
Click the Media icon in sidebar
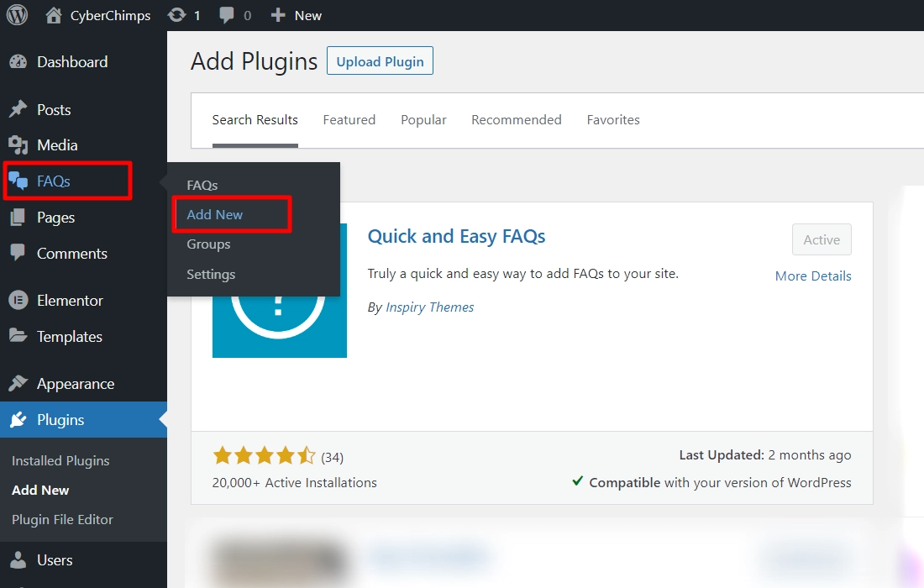point(18,145)
